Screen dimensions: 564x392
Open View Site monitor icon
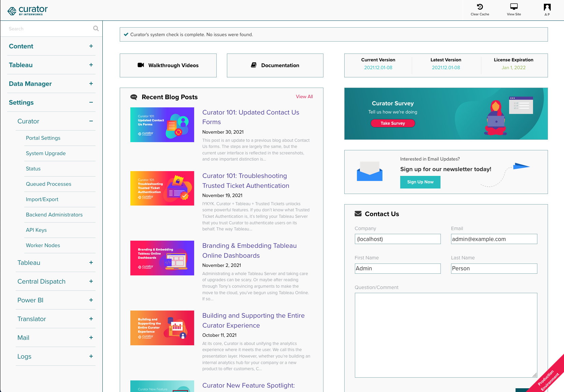[x=514, y=7]
